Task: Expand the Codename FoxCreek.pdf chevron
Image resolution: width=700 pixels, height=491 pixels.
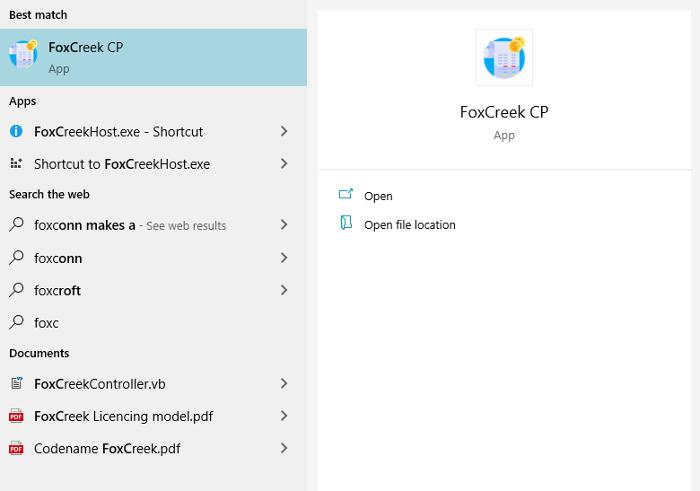Action: click(x=284, y=448)
